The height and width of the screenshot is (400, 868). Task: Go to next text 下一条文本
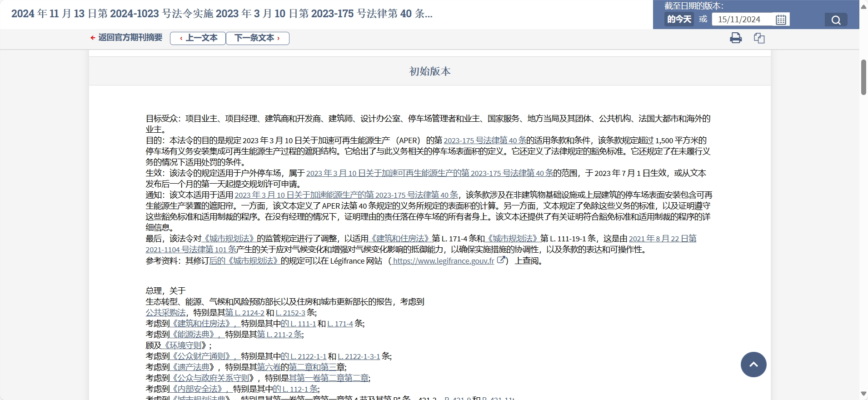258,38
